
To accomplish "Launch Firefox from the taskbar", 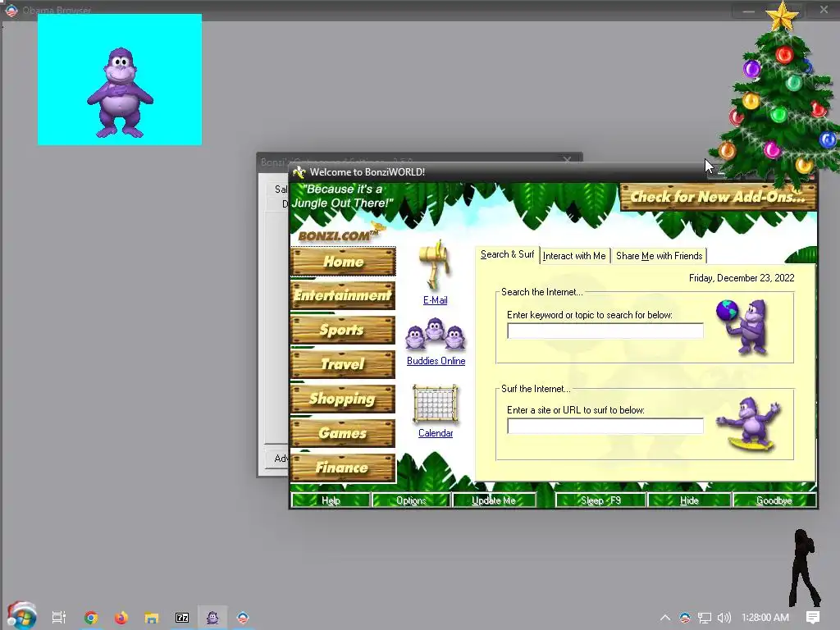I will (121, 618).
